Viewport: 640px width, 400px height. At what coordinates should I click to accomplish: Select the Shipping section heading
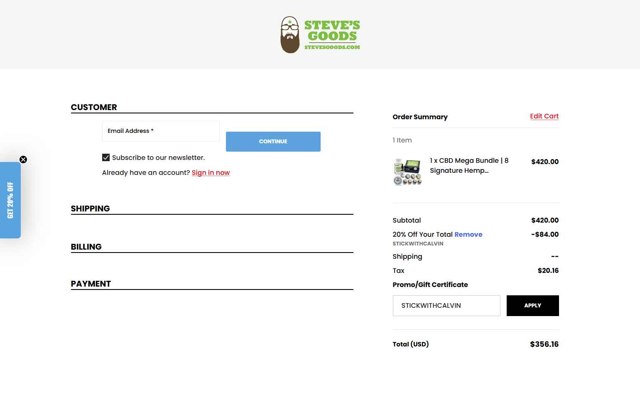point(90,209)
